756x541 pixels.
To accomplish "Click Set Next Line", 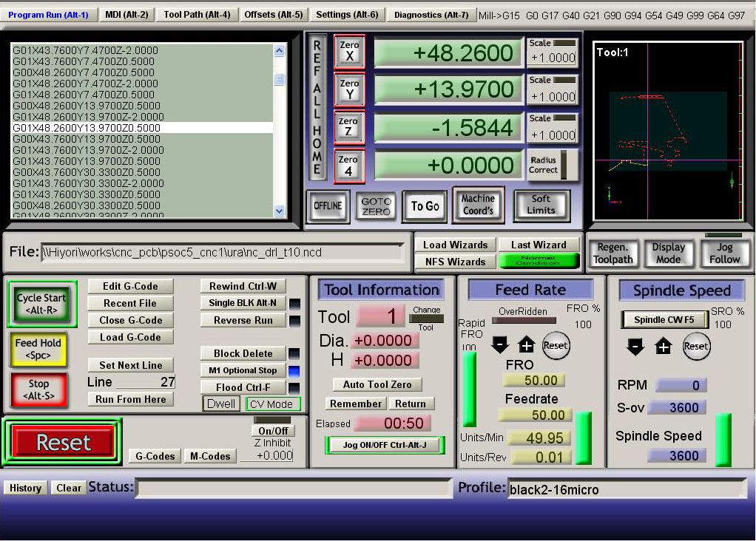I will 130,365.
